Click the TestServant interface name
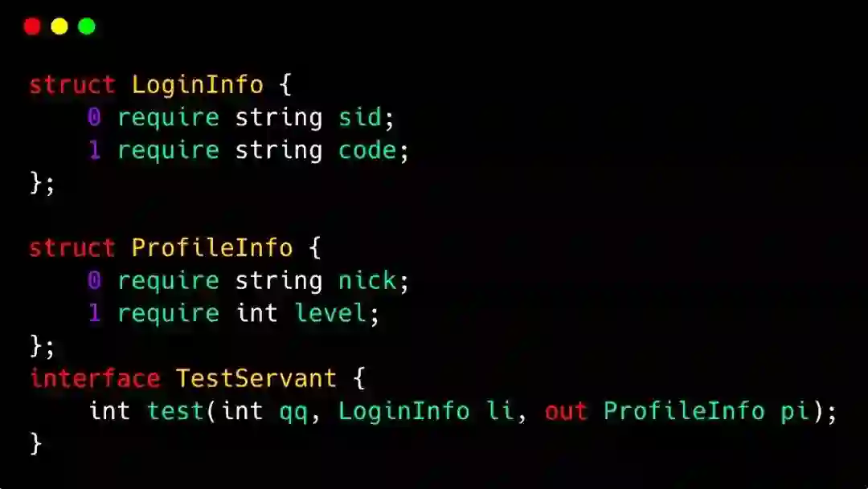Viewport: 868px width, 489px height. [x=256, y=378]
